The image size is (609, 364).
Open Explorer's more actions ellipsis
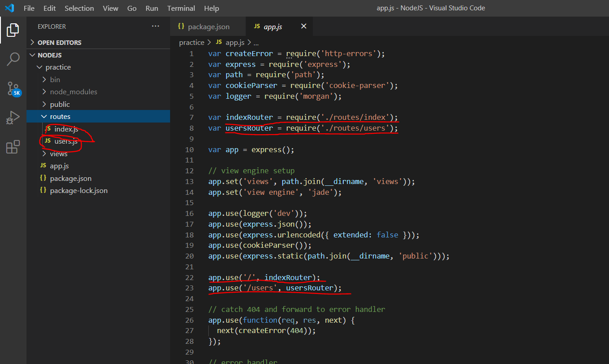click(x=155, y=26)
